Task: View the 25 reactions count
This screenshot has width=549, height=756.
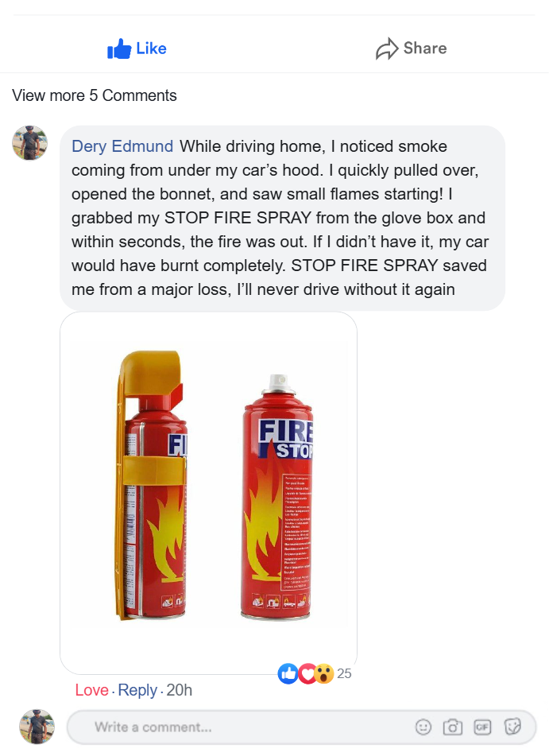Action: (x=344, y=673)
